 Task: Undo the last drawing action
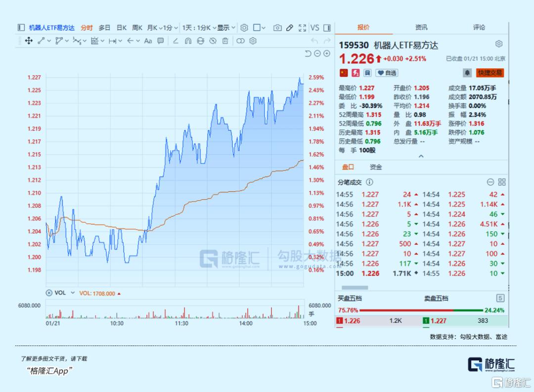coord(314,41)
